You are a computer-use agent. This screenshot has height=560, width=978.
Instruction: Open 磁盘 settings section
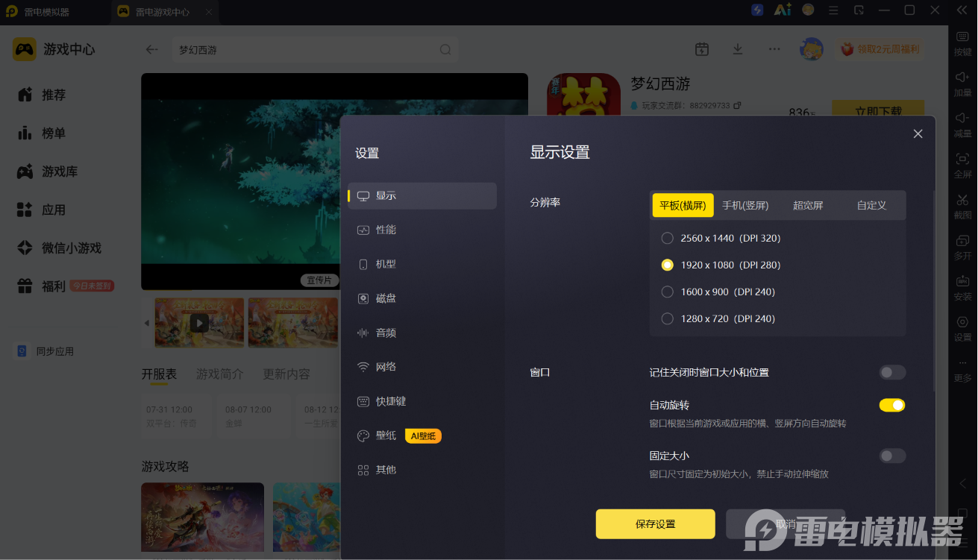(422, 299)
